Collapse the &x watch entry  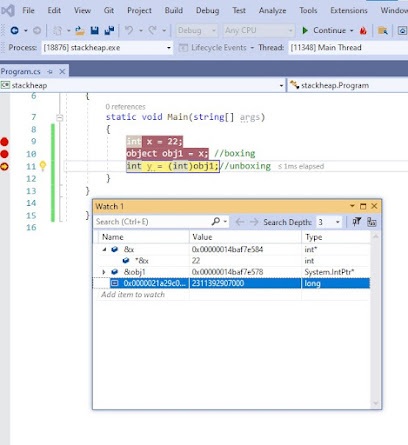[x=104, y=249]
